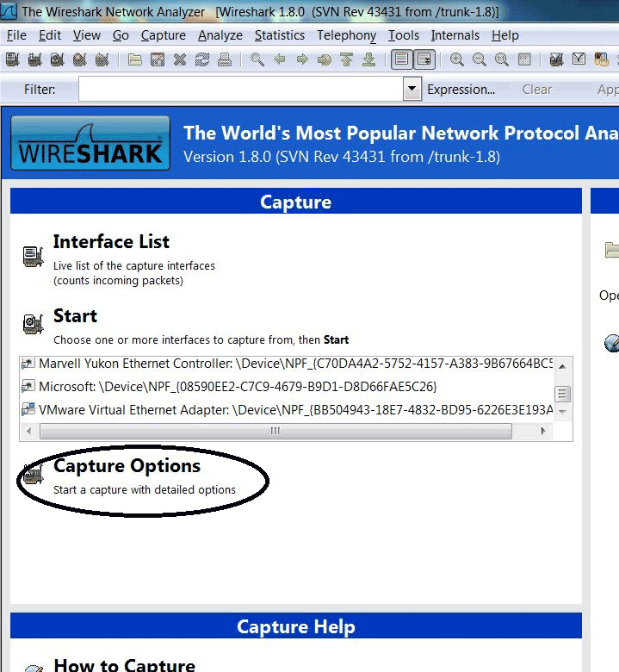Restart the running capture toolbar icon
Viewport: 619px width, 672px height.
click(x=102, y=59)
